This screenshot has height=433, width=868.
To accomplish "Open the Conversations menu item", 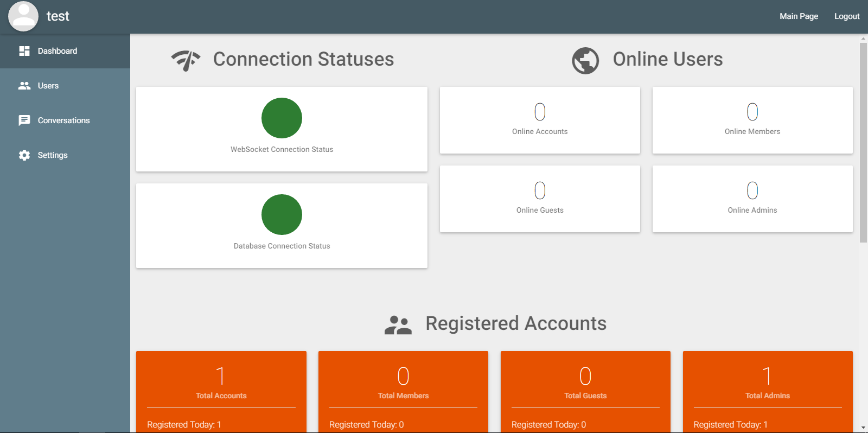I will coord(63,120).
